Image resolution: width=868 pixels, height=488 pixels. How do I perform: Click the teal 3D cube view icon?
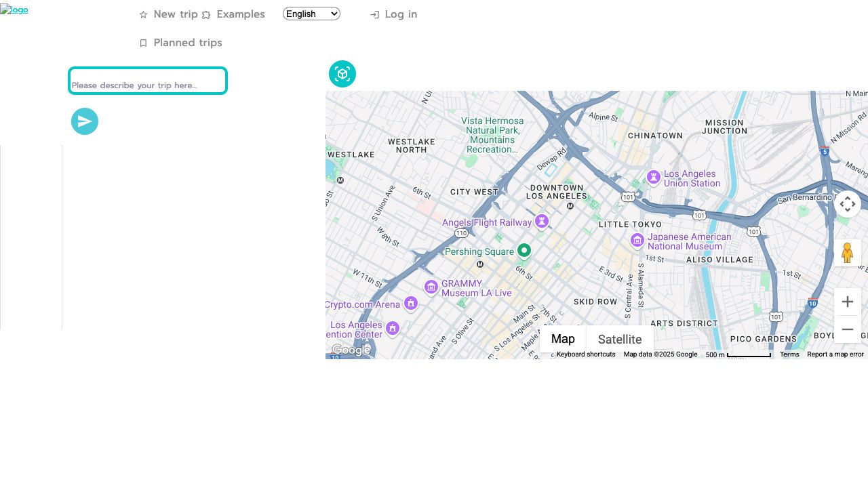pos(342,74)
